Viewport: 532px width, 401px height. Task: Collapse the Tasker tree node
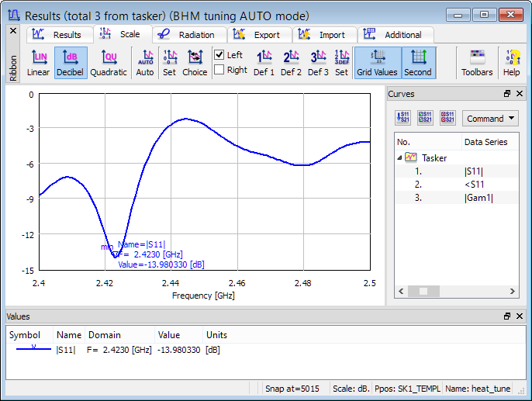pos(400,157)
